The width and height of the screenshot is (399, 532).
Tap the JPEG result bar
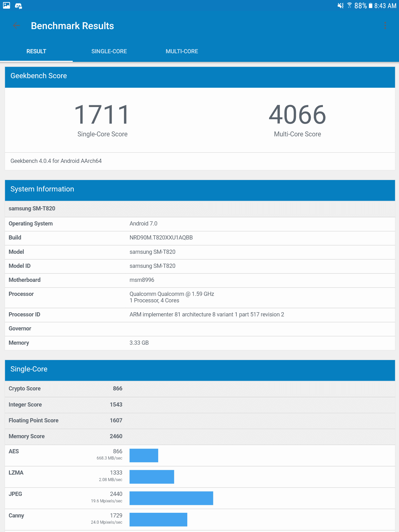click(x=171, y=498)
